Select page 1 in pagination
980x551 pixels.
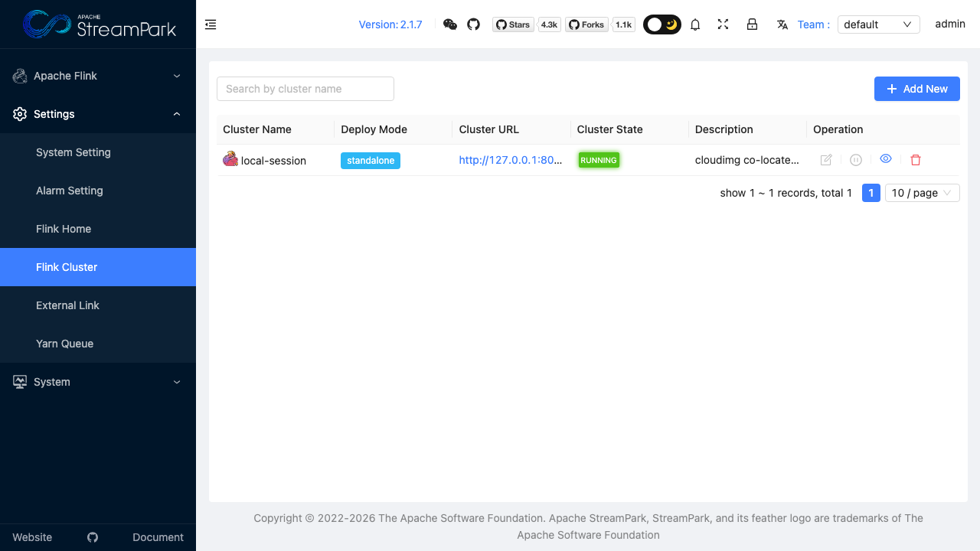[871, 193]
